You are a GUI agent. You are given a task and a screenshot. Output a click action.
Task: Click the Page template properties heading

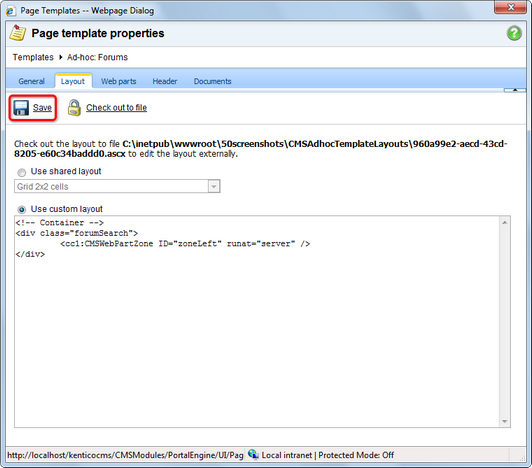(98, 33)
